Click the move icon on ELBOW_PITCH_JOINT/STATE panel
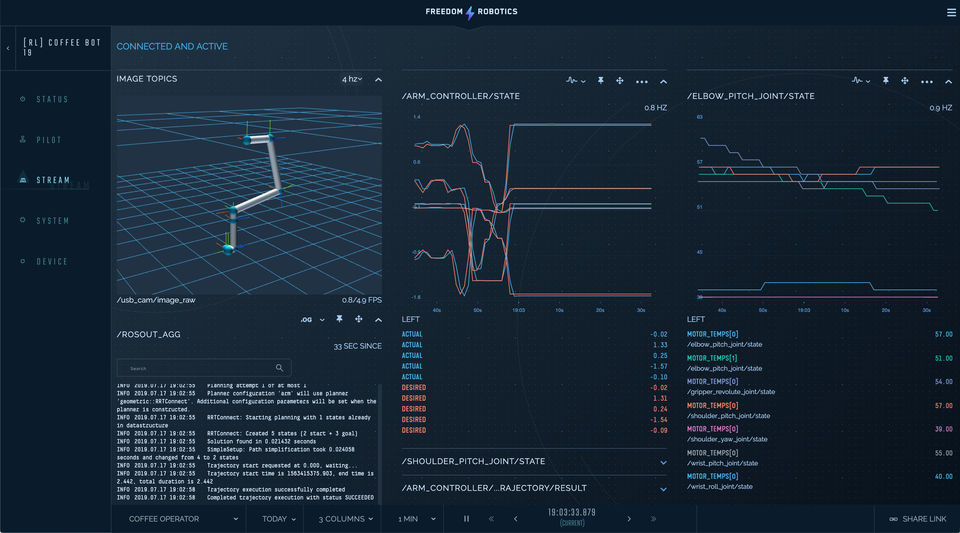The image size is (960, 533). 907,80
